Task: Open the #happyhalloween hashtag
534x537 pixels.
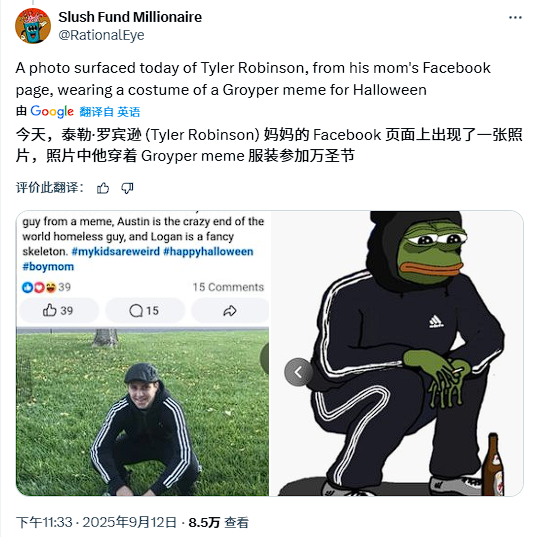Action: (x=208, y=251)
